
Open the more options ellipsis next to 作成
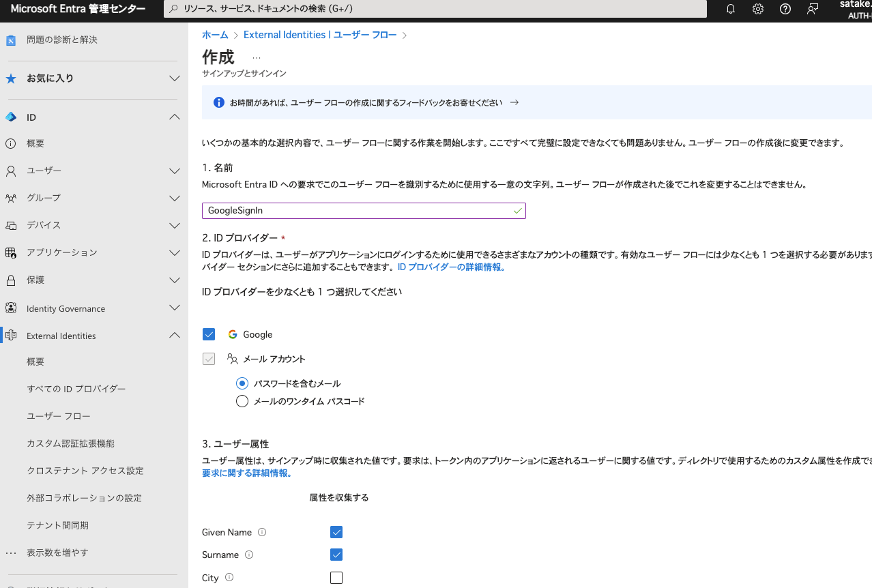coord(257,58)
